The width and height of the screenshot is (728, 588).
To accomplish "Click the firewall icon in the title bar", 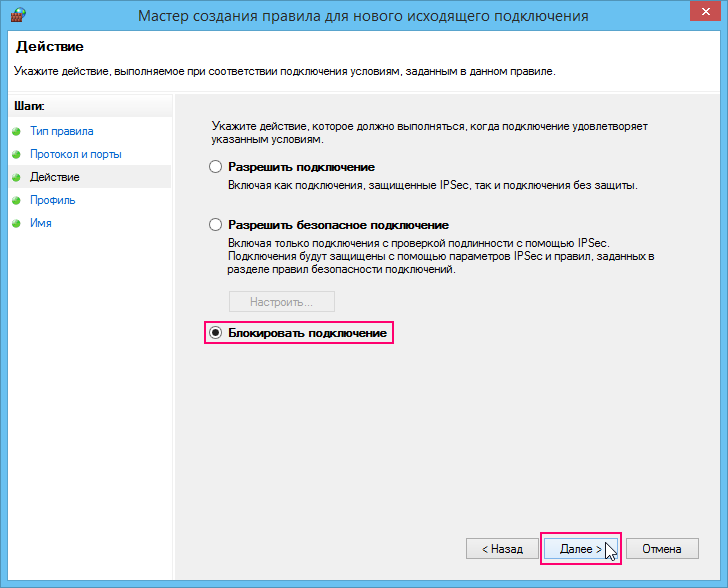I will [x=18, y=14].
